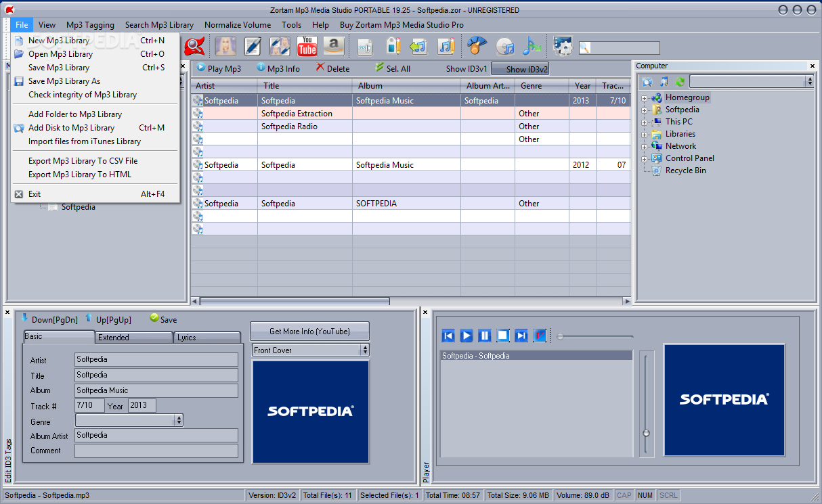Switch to the Lyrics tab

[207, 337]
